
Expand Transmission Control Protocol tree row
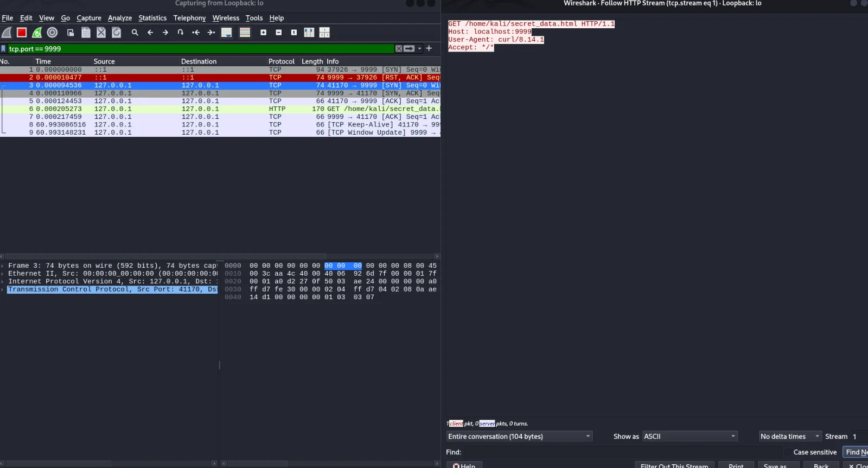coord(3,289)
